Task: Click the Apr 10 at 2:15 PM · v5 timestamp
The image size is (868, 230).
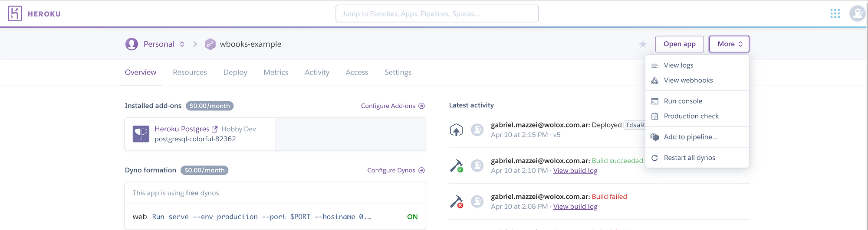Action: coord(526,135)
